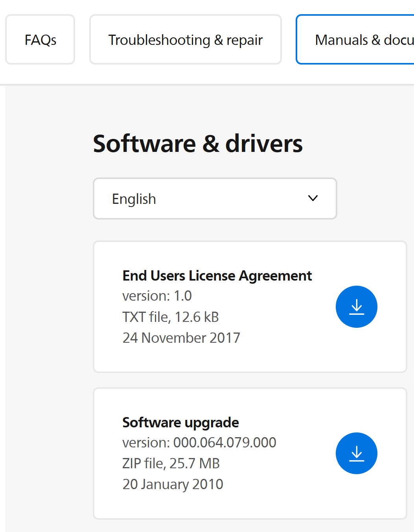Screen dimensions: 414x532
Task: Click the Software & drivers heading
Action: click(198, 144)
